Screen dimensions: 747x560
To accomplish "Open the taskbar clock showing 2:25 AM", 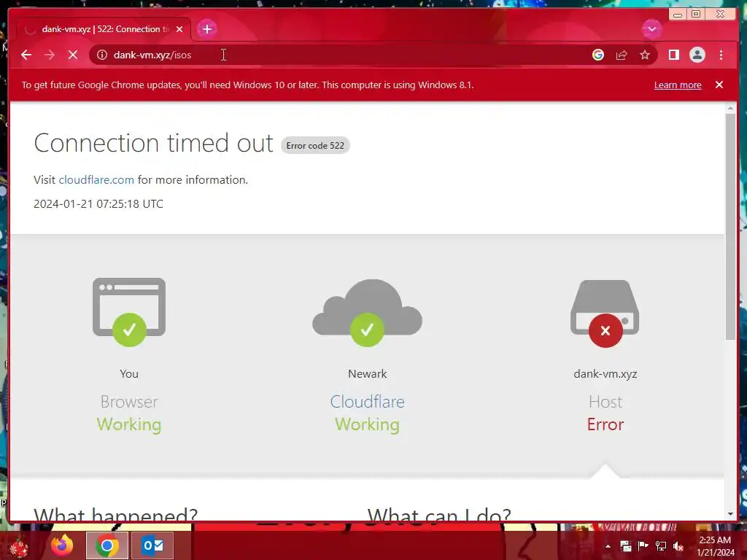I will [715, 546].
